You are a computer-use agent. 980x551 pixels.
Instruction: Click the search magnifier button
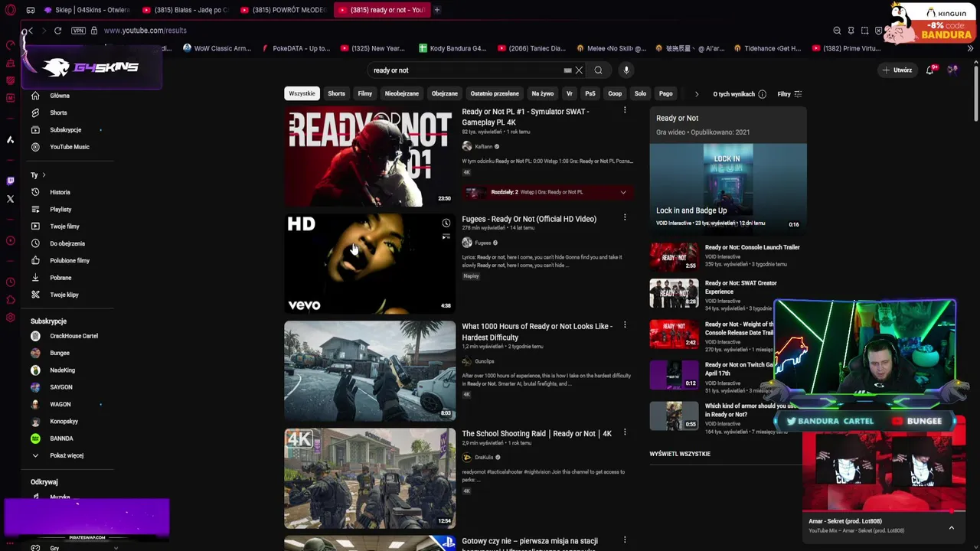tap(599, 70)
